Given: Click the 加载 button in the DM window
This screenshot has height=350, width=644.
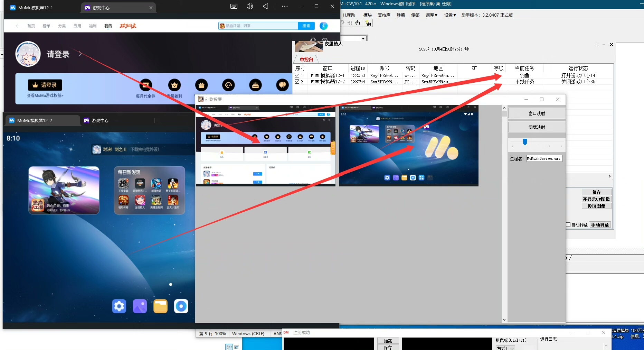Looking at the screenshot, I should pos(388,341).
